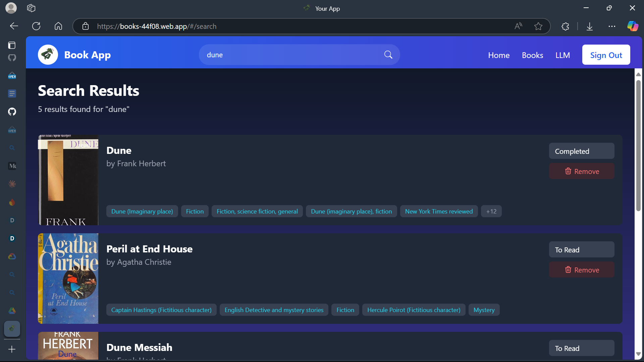This screenshot has width=644, height=362.
Task: Go to browser home icon
Action: 58,26
